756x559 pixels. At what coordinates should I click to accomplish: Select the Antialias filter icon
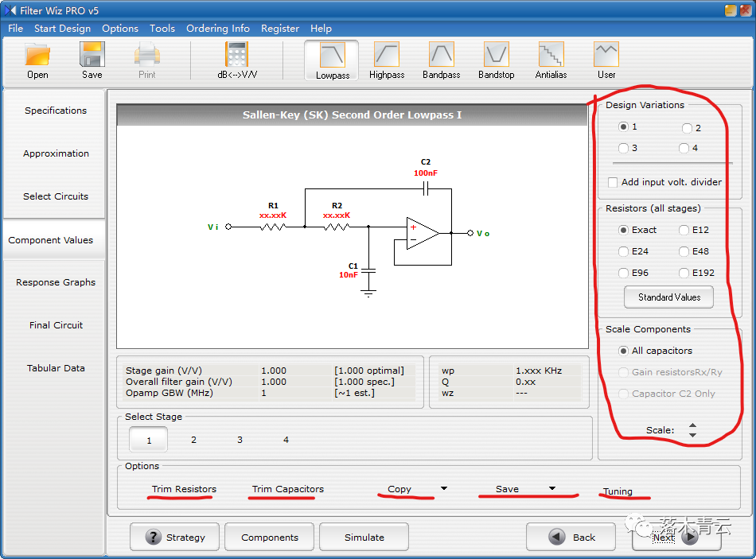click(x=551, y=56)
